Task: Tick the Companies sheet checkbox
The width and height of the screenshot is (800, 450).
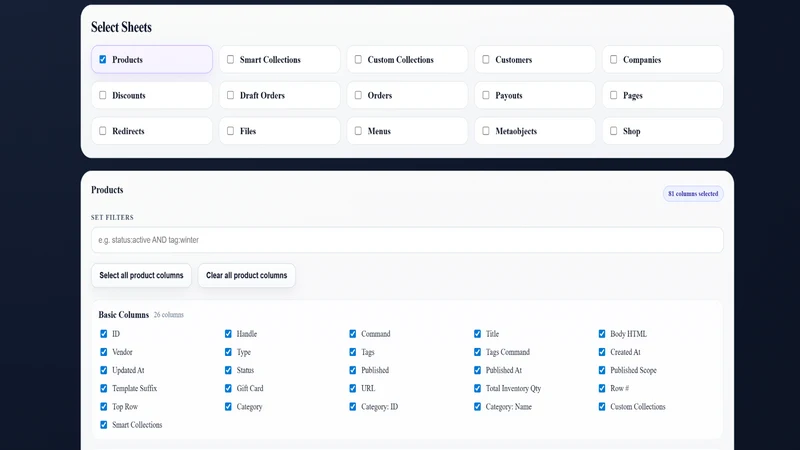Action: click(x=613, y=59)
